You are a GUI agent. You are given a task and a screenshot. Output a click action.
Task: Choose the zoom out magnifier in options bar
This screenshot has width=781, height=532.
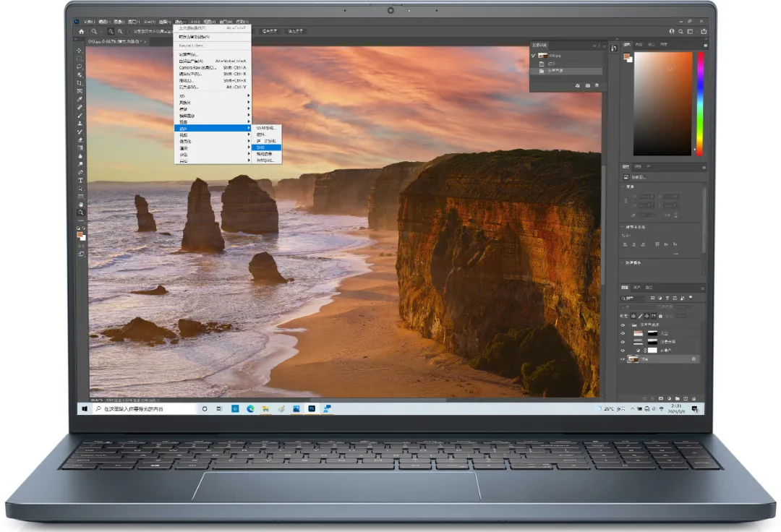click(120, 31)
